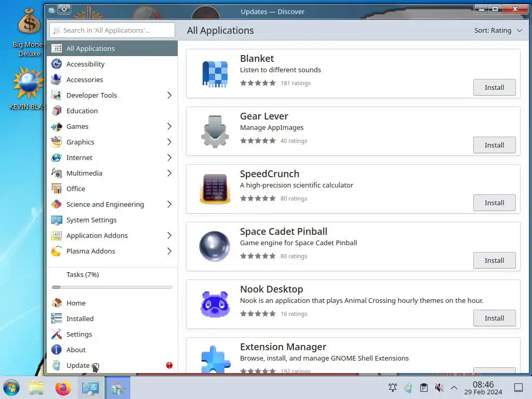Click the Blanket app icon
Screen dimensions: 532x399
click(x=215, y=74)
